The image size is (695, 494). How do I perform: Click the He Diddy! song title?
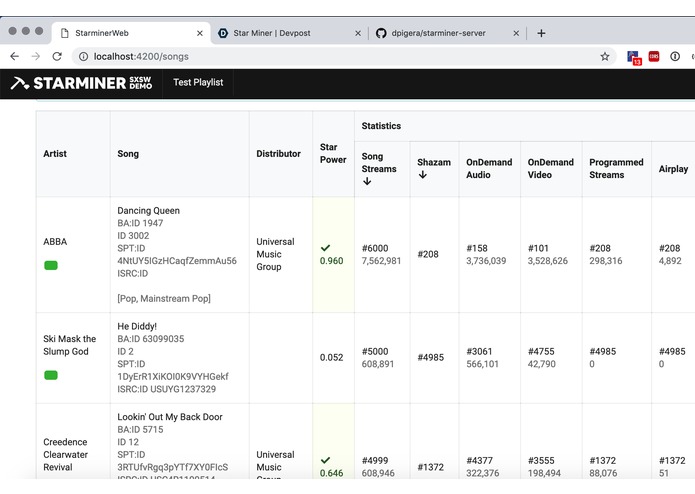pos(137,326)
